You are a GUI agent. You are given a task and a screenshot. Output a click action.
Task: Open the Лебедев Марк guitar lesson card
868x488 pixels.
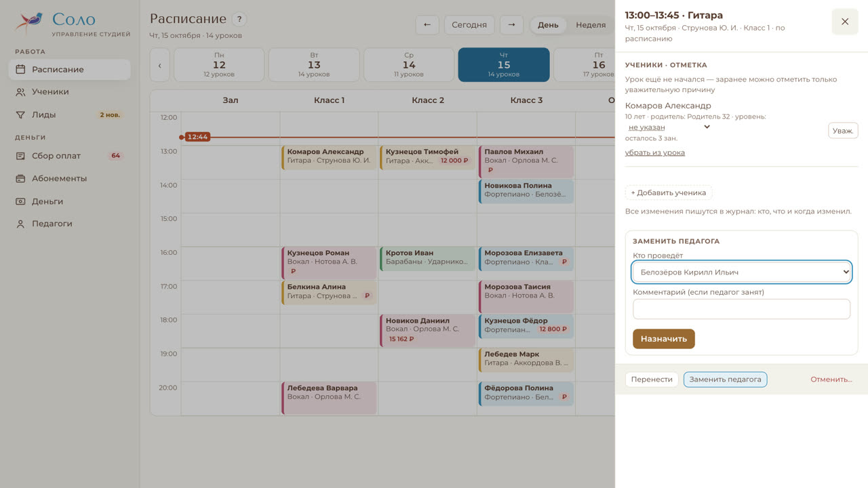(526, 360)
